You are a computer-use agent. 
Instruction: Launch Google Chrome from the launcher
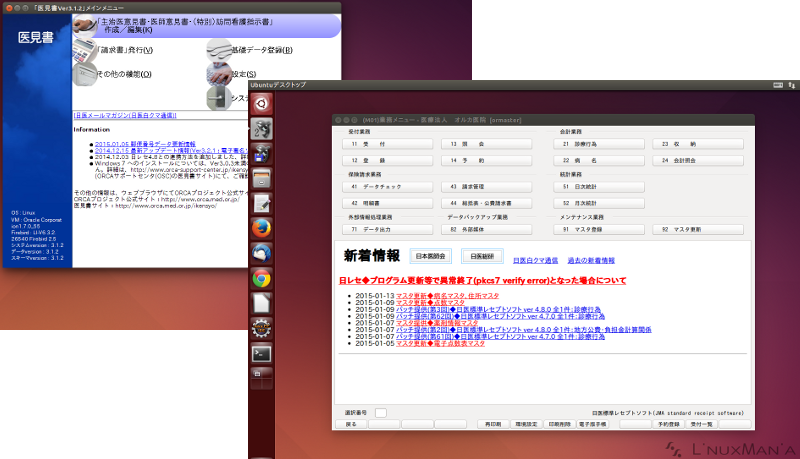point(261,278)
